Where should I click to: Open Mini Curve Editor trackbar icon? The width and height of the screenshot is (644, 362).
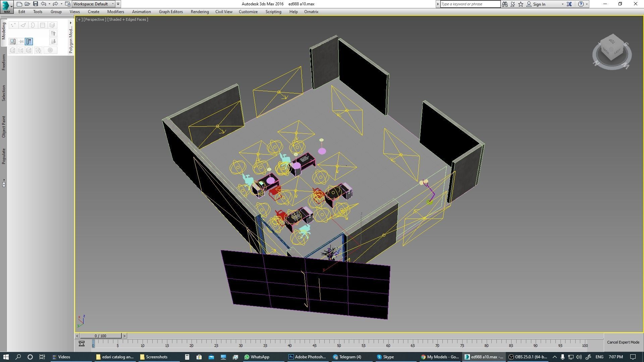pyautogui.click(x=82, y=344)
